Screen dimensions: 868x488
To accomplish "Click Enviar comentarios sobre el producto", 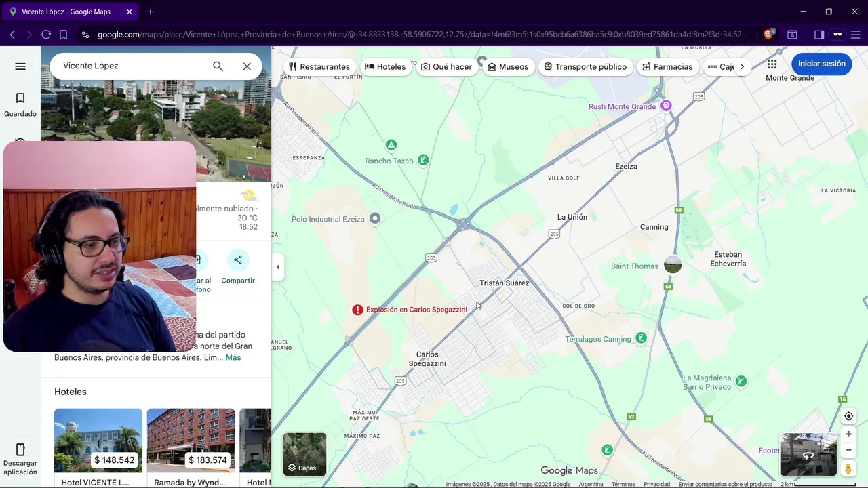I will [725, 484].
